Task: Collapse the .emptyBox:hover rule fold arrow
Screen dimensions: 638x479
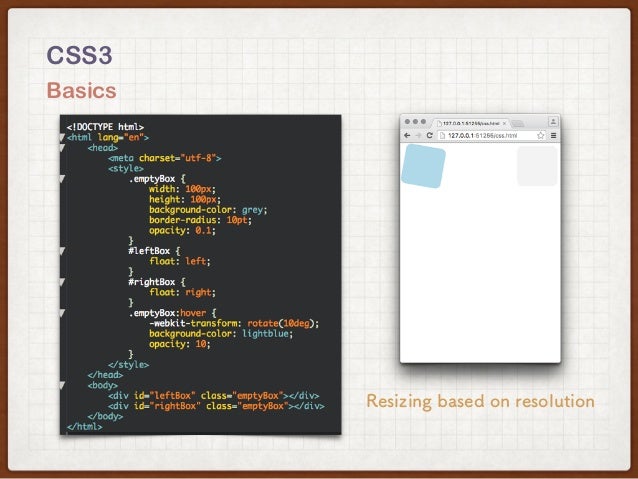Action: pyautogui.click(x=62, y=313)
